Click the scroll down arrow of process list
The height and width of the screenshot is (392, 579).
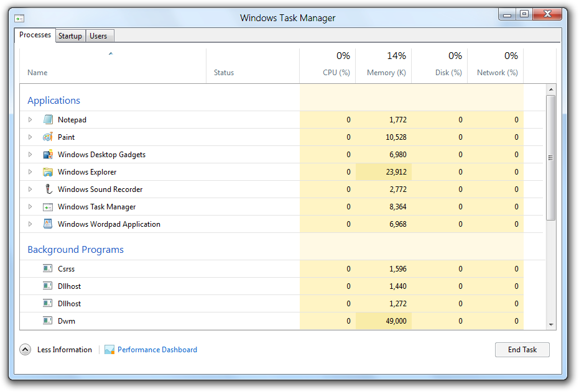click(x=550, y=324)
